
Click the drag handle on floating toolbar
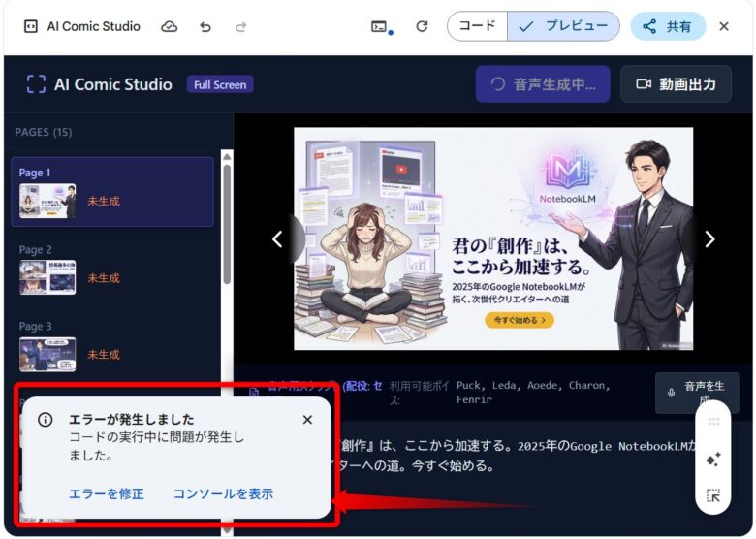pyautogui.click(x=713, y=422)
